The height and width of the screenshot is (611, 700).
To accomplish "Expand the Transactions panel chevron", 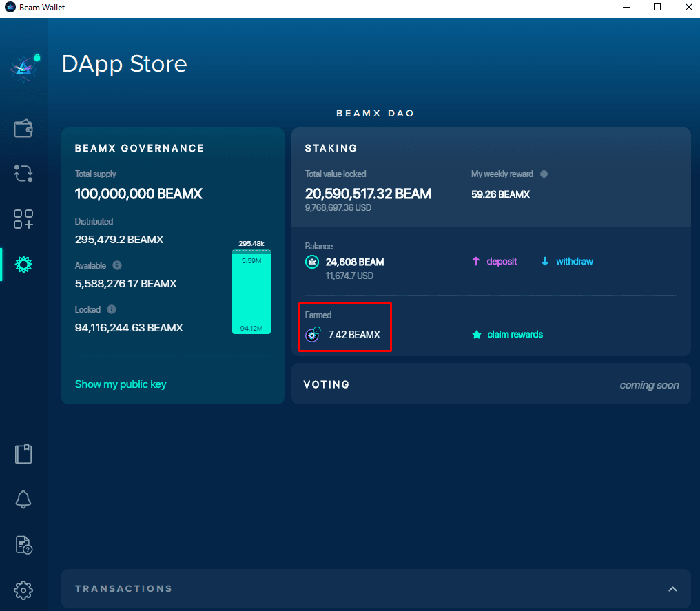I will coord(672,589).
